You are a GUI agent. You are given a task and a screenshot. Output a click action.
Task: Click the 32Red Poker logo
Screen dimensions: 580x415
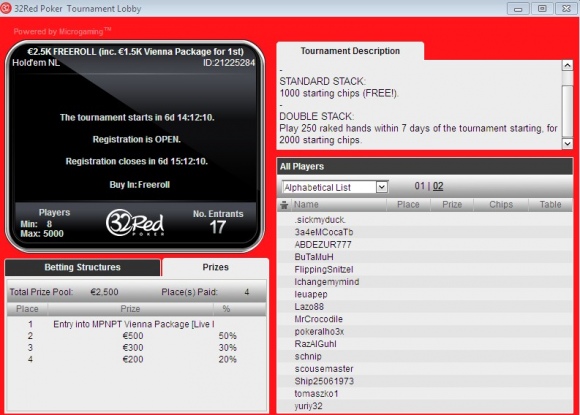135,223
